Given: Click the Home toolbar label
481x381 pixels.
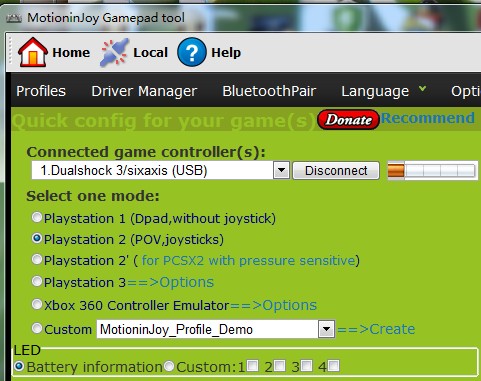Looking at the screenshot, I should pos(71,52).
